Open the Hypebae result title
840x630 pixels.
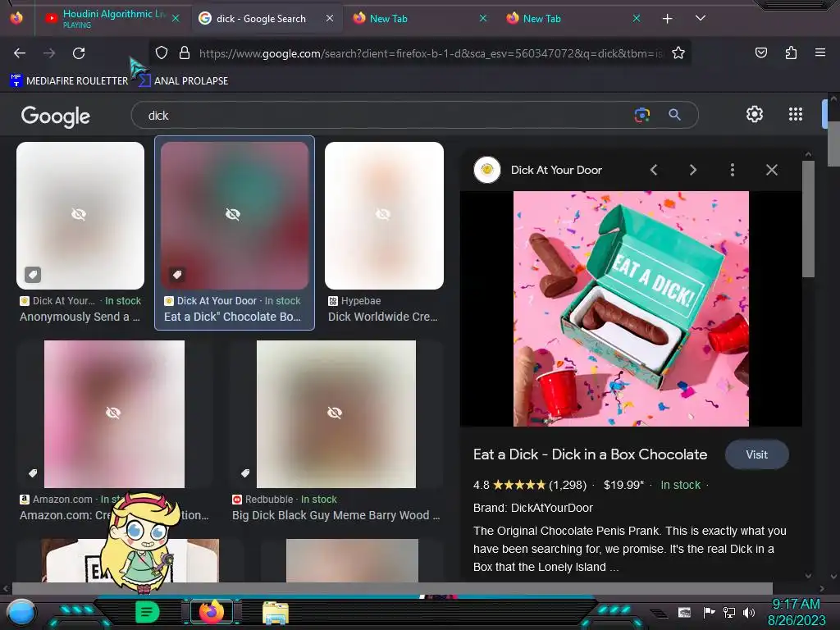click(x=382, y=317)
